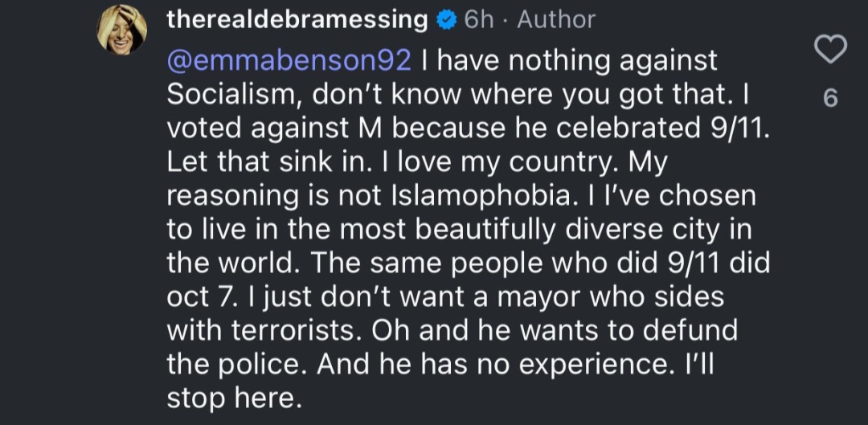
Task: Click the blue verified badge
Action: [x=446, y=21]
